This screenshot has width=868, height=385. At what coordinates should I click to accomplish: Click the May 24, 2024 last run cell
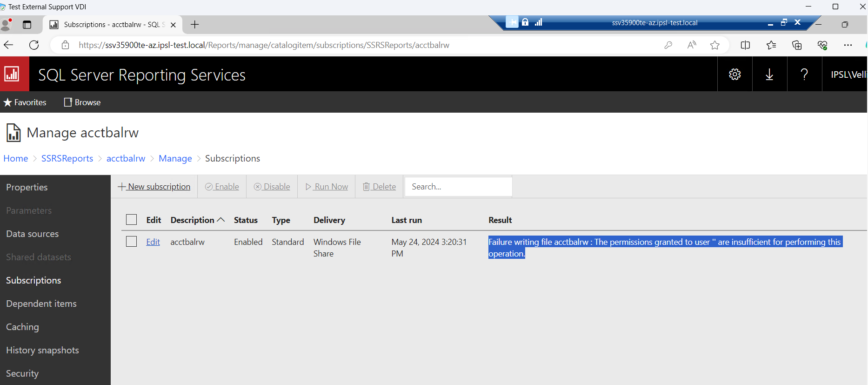429,248
